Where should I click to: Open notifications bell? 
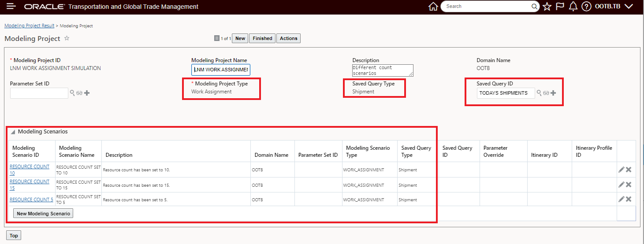tap(573, 7)
